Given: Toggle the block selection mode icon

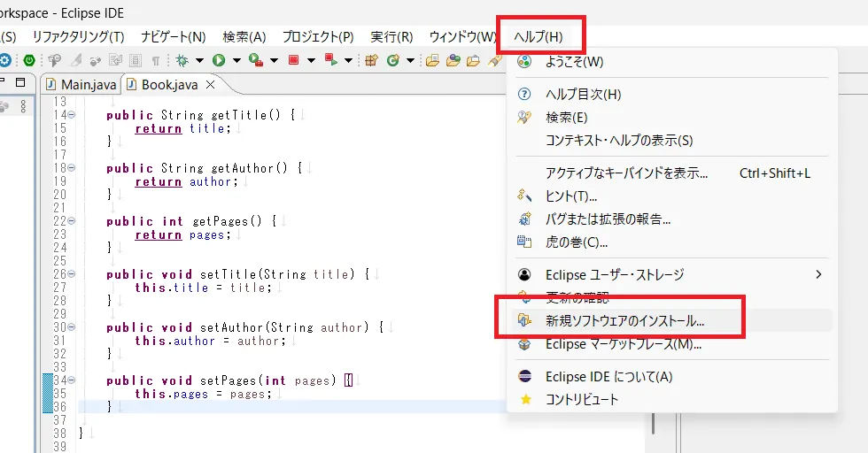Looking at the screenshot, I should (136, 60).
